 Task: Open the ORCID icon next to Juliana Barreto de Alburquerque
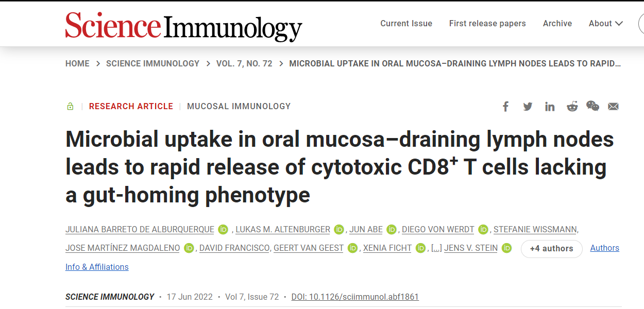[x=223, y=230]
